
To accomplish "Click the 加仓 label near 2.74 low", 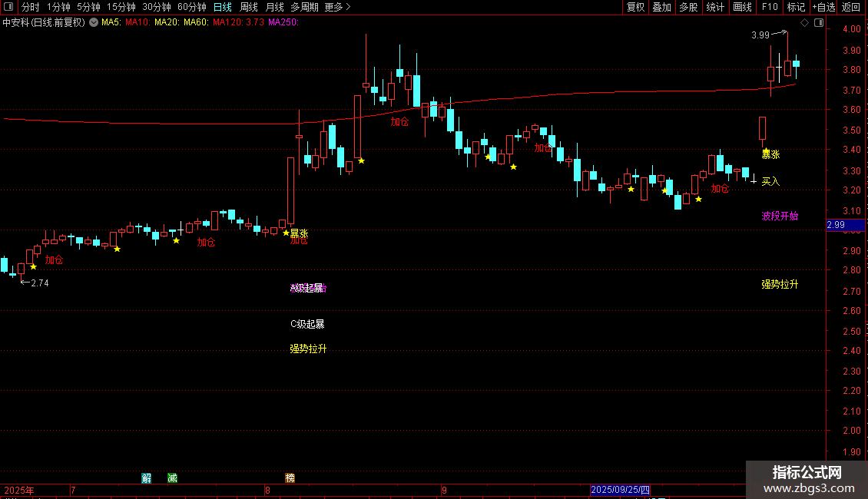I will point(55,259).
